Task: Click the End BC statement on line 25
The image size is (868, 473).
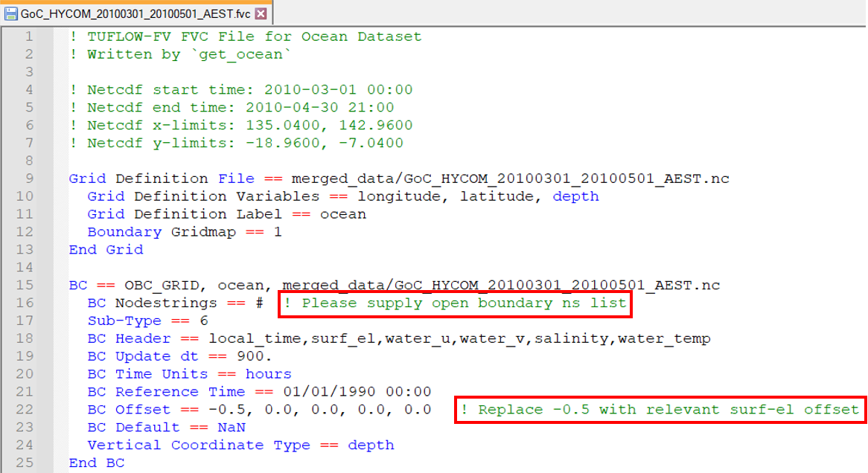Action: (x=97, y=463)
